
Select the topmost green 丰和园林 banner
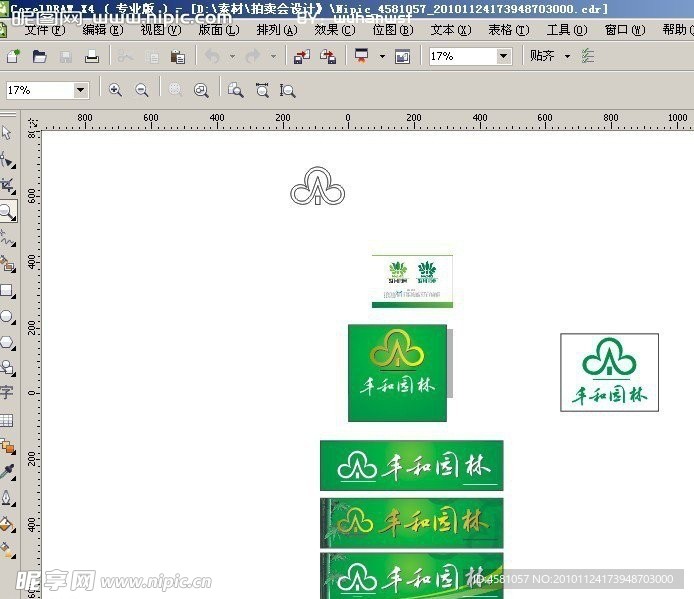coord(412,465)
